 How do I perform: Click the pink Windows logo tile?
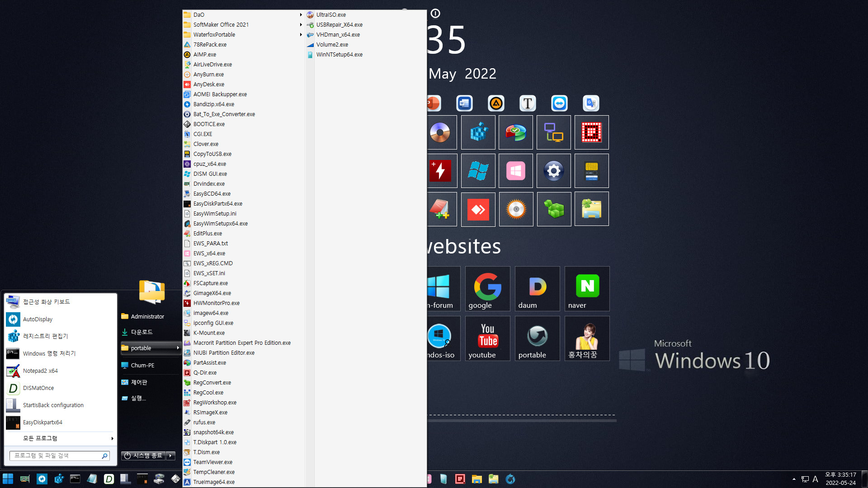point(516,171)
